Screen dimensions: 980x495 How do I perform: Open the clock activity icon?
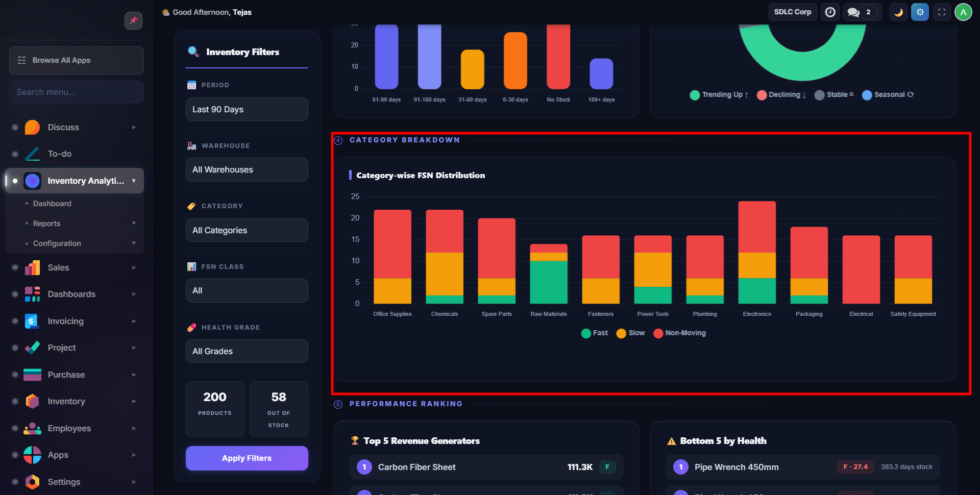(x=830, y=12)
